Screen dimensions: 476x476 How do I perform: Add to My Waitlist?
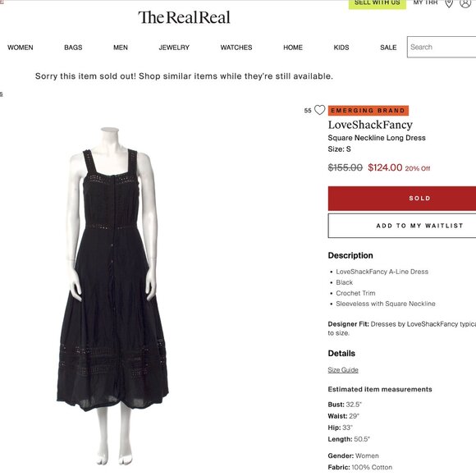(x=402, y=226)
